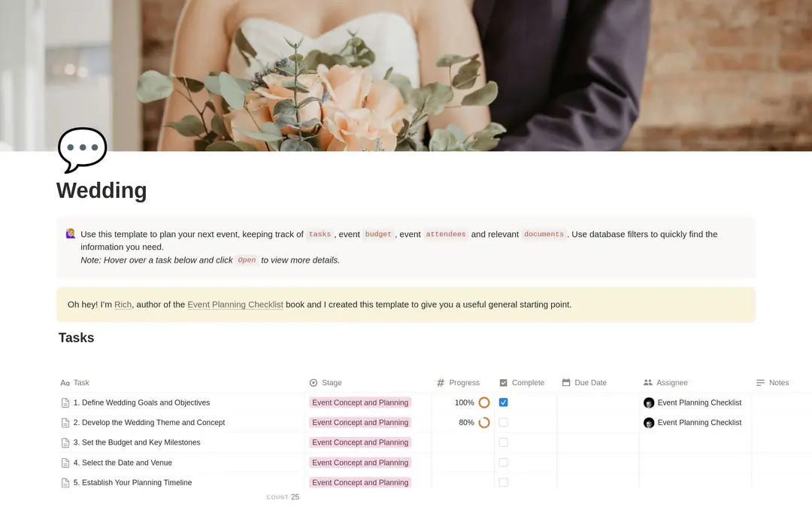The image size is (812, 507).
Task: Click page icon of task 5 Establish Your Planning Timeline
Action: (x=65, y=483)
